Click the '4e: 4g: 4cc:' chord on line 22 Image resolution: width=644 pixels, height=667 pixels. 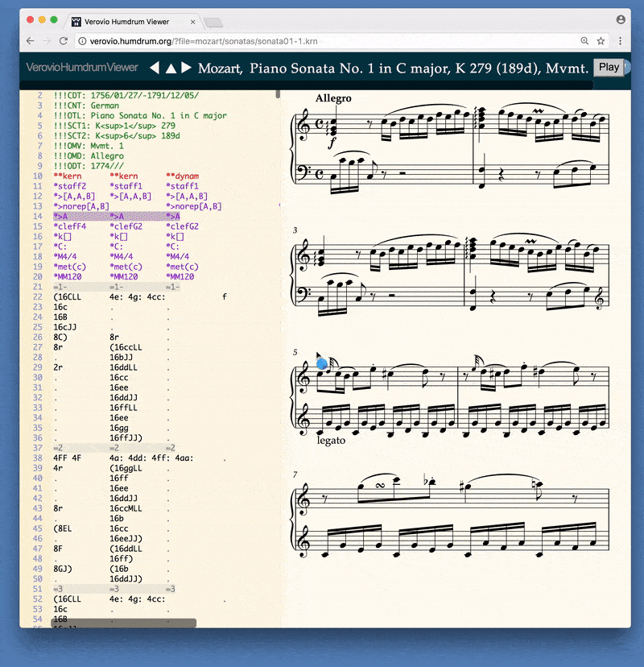tap(138, 297)
